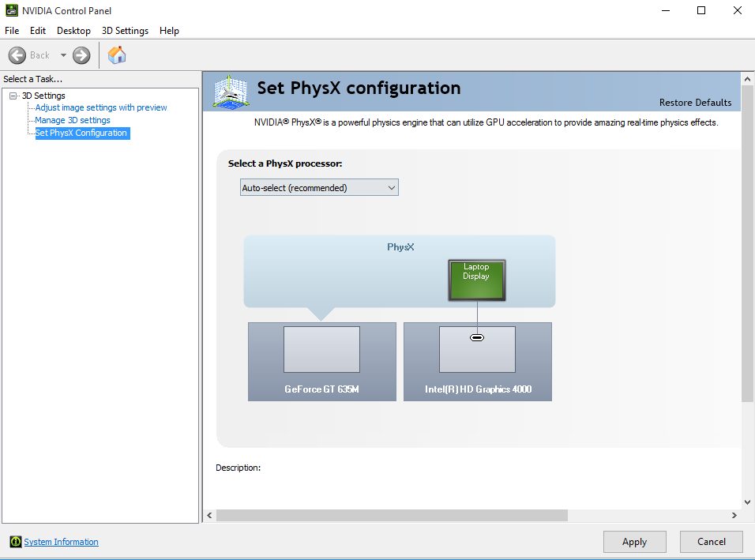Click the vertical scrollbar up arrow
Image resolution: width=755 pixels, height=560 pixels.
point(747,78)
